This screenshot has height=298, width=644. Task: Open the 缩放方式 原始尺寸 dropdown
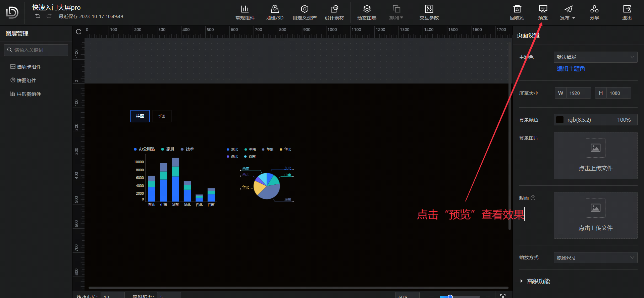click(595, 258)
